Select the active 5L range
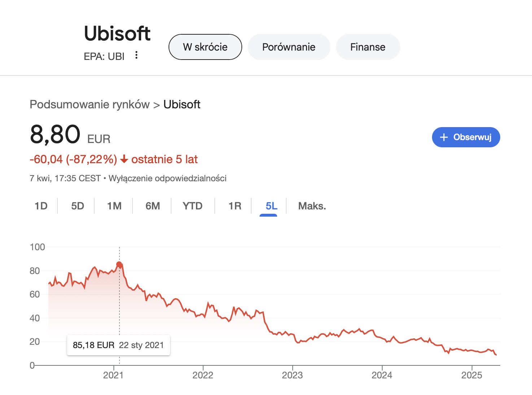 [x=271, y=206]
